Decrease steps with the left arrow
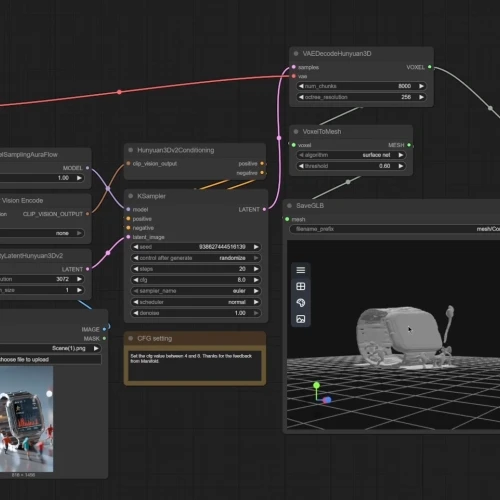 [136, 269]
